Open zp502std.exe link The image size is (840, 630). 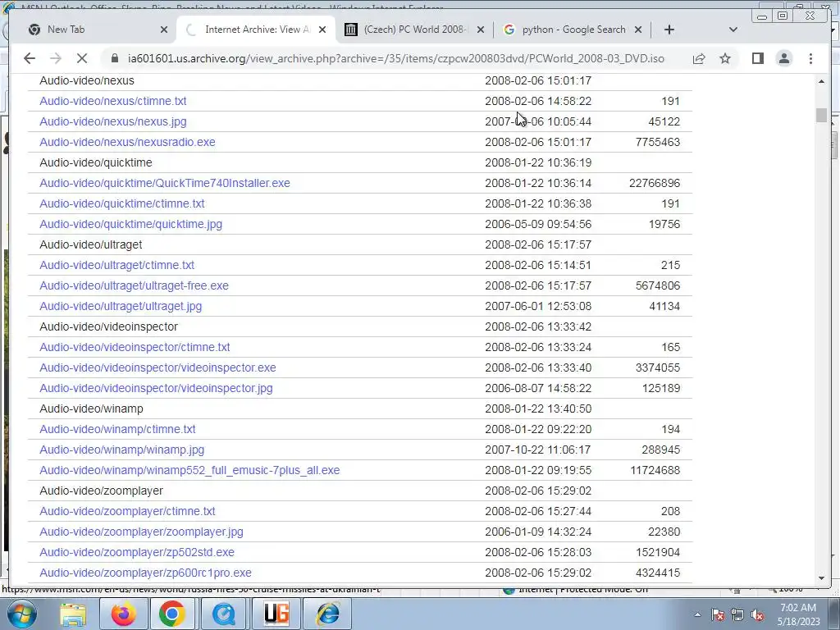click(x=137, y=552)
